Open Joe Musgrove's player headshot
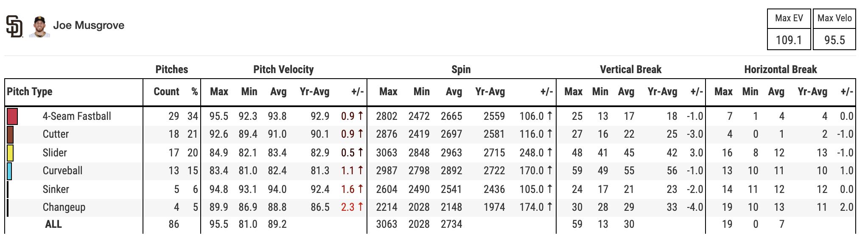Screen dimensions: 868x238 [x=39, y=26]
